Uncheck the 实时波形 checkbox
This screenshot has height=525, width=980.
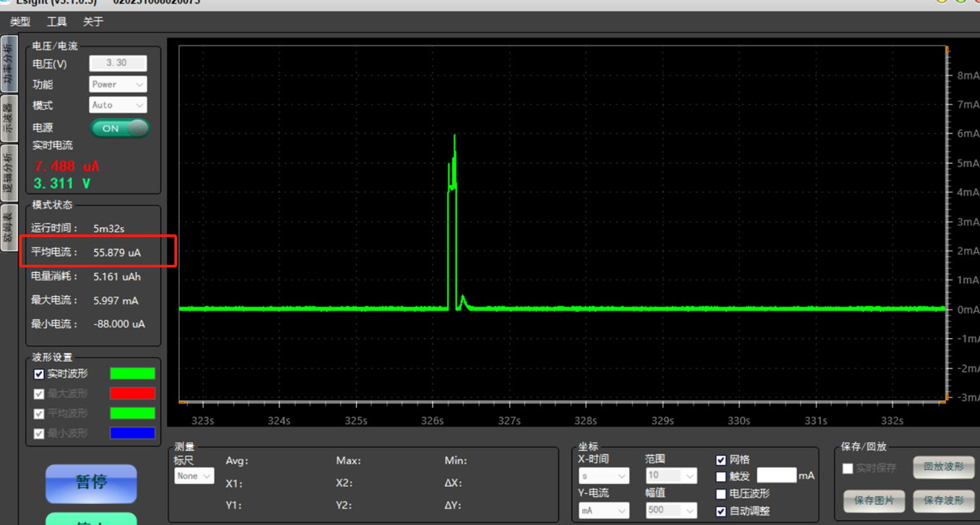pyautogui.click(x=39, y=374)
